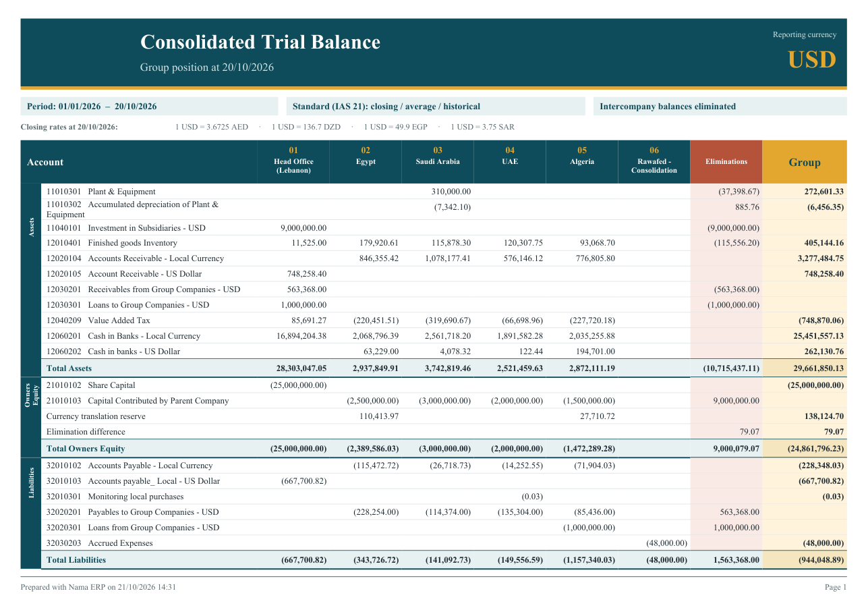The image size is (868, 614).
Task: Click the 'Consolidated Trial Balance' title
Action: click(260, 42)
